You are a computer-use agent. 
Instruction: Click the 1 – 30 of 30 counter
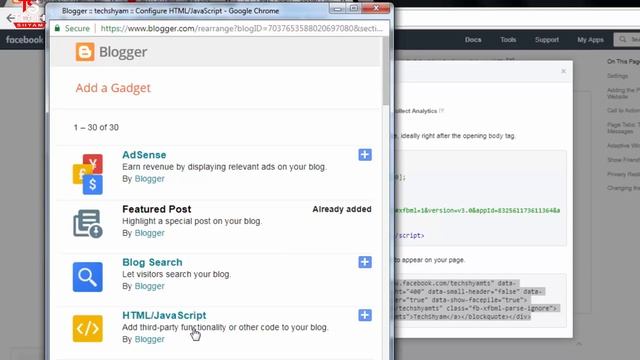click(x=96, y=127)
